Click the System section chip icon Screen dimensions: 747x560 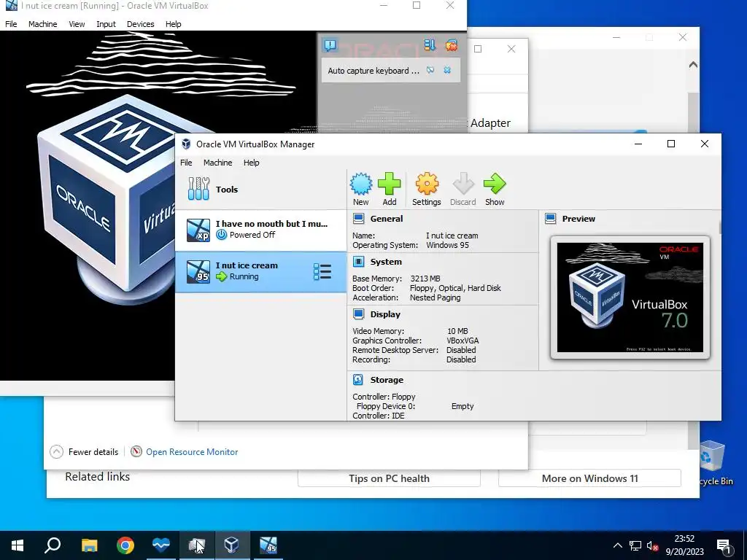[359, 262]
